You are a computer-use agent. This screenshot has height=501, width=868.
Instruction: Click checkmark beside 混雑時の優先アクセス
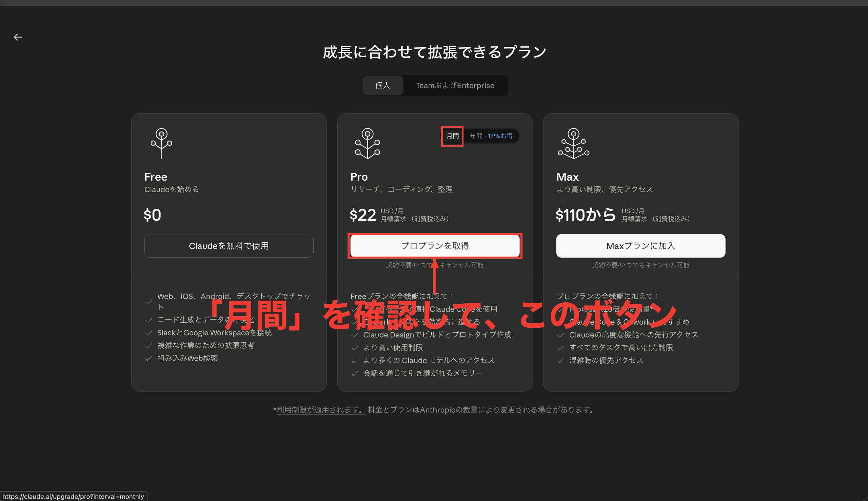(561, 361)
